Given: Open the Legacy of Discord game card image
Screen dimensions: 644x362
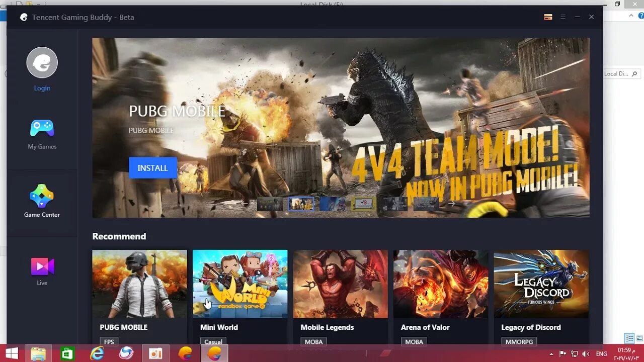Looking at the screenshot, I should coord(541,284).
